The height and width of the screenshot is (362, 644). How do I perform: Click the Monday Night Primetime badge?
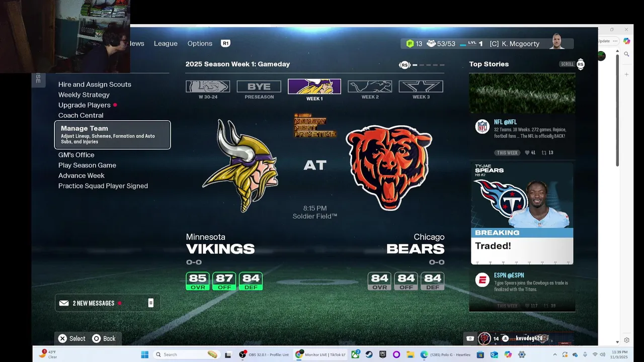(x=314, y=125)
